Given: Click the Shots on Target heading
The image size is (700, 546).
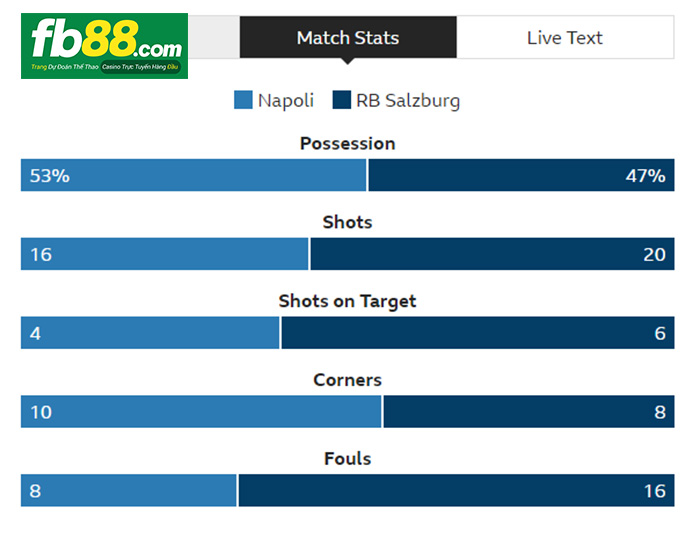Looking at the screenshot, I should click(x=348, y=301).
